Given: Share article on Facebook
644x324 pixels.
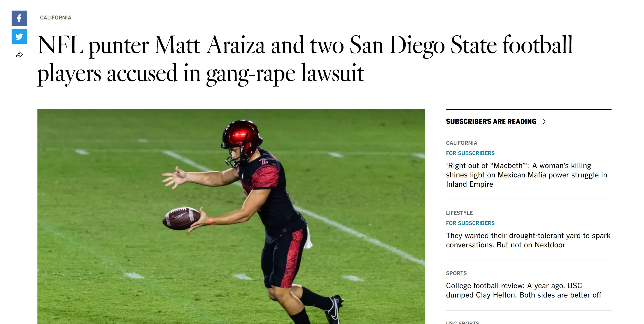Looking at the screenshot, I should (19, 18).
